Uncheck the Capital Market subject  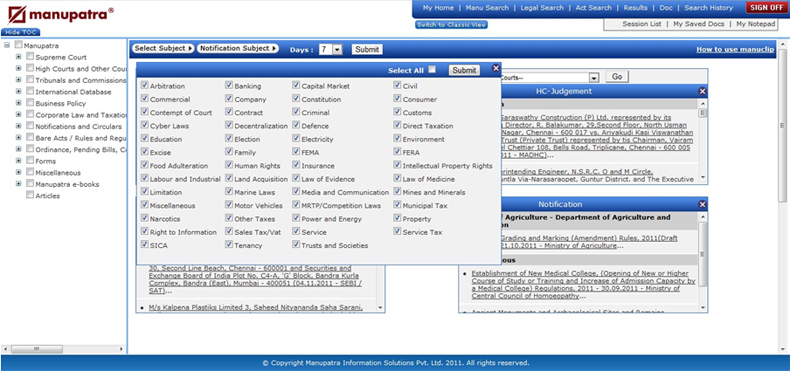(296, 85)
